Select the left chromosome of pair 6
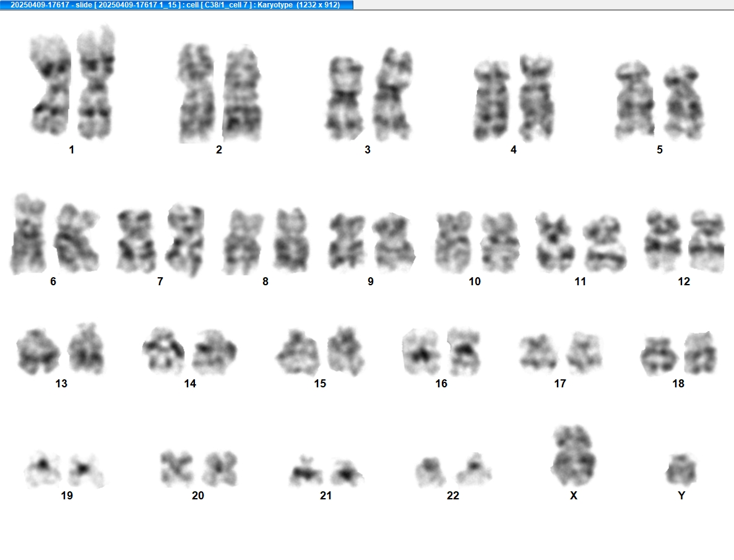The width and height of the screenshot is (734, 560). pyautogui.click(x=29, y=233)
